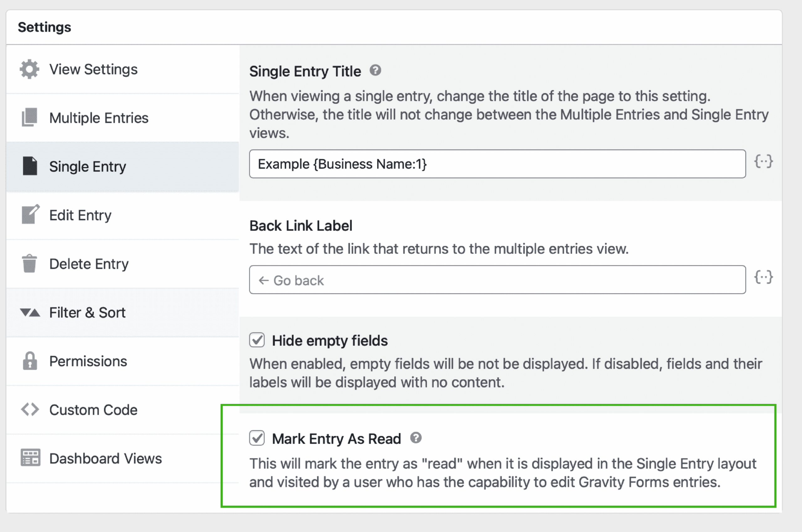Select the Single Entry settings tab
This screenshot has width=802, height=532.
87,167
